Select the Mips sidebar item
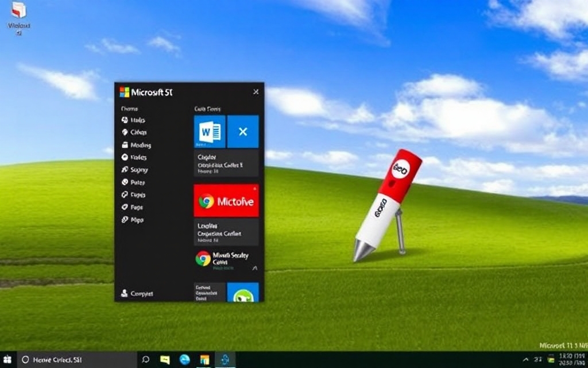This screenshot has width=588, height=368. 133,220
